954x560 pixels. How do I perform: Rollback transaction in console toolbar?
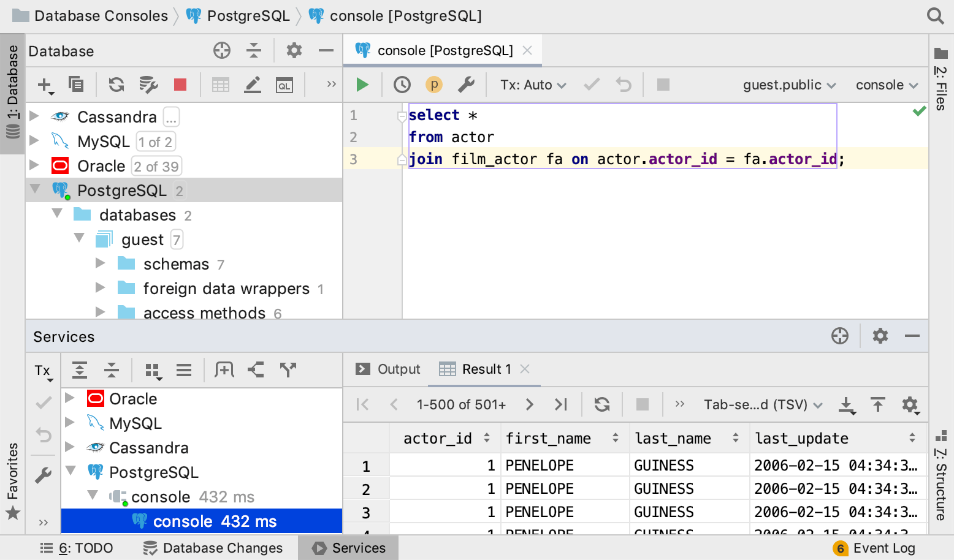click(624, 85)
